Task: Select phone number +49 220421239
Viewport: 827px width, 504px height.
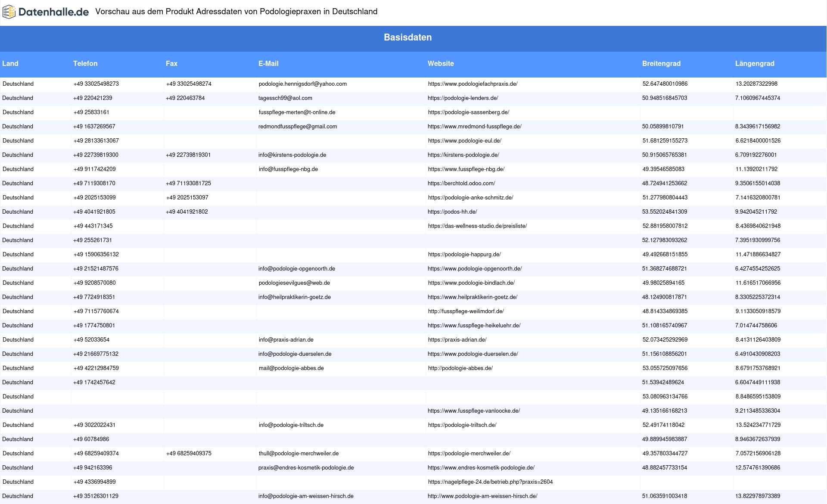Action: [x=93, y=98]
